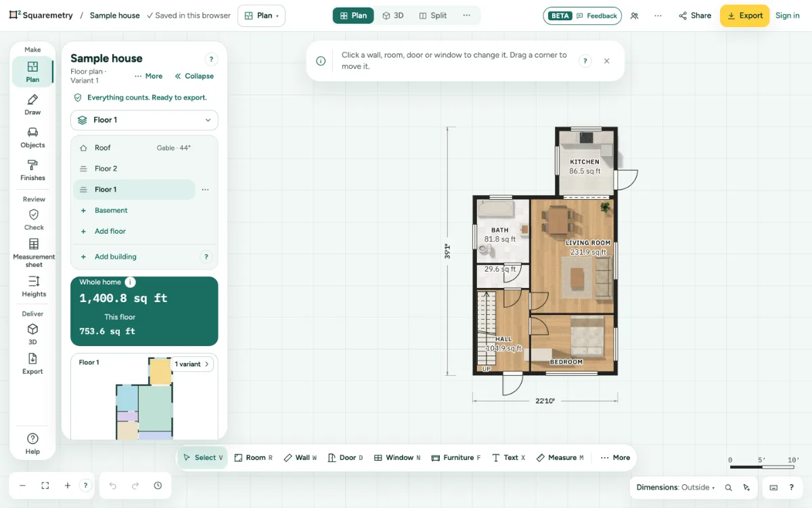Screen dimensions: 812x508
Task: Select the Roof row in floor list
Action: click(x=144, y=148)
